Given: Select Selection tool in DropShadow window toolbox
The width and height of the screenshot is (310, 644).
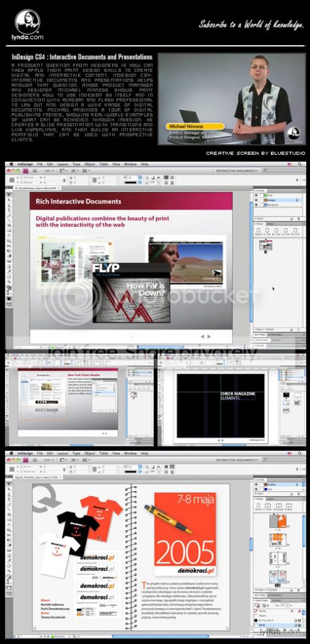Looking at the screenshot, I should [9, 196].
